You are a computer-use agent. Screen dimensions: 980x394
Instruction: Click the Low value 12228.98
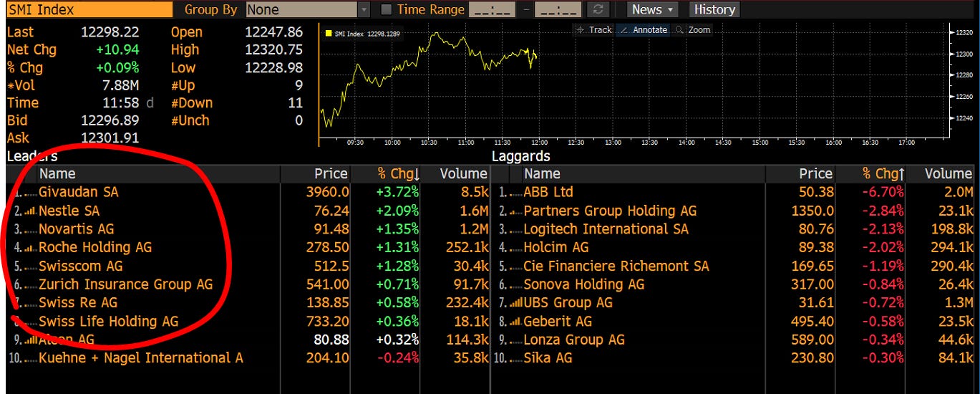[274, 68]
